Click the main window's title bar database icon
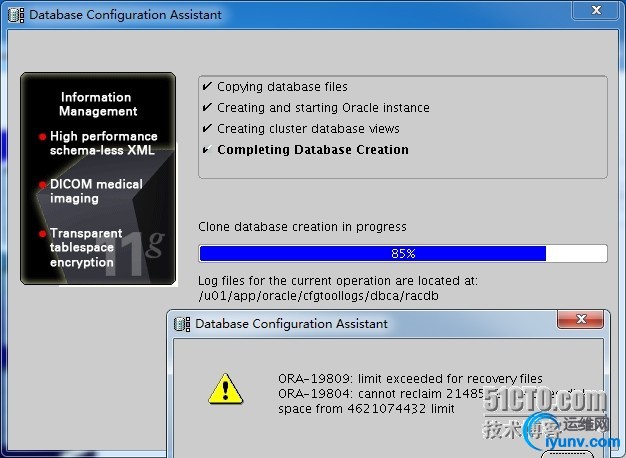Screen dimensions: 626x458 [x=16, y=15]
